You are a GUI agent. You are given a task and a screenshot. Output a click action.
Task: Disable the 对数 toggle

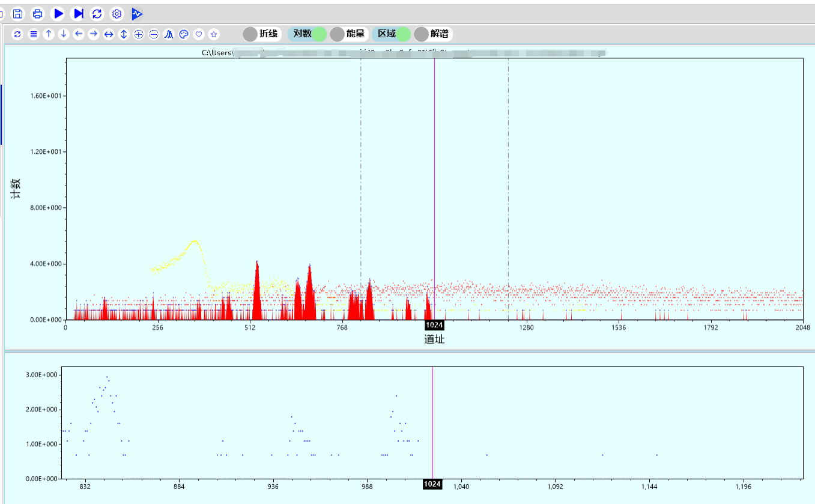tap(308, 34)
